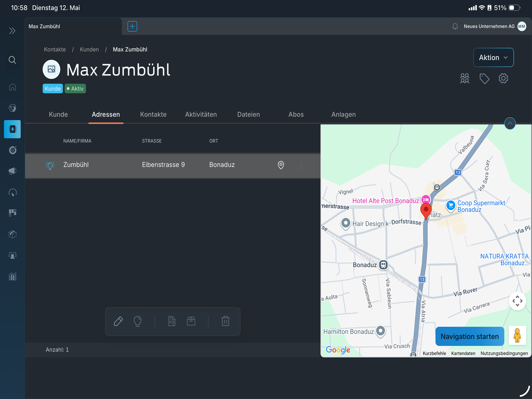Collapse map panel with round chevron button
The image size is (532, 399).
click(x=510, y=124)
